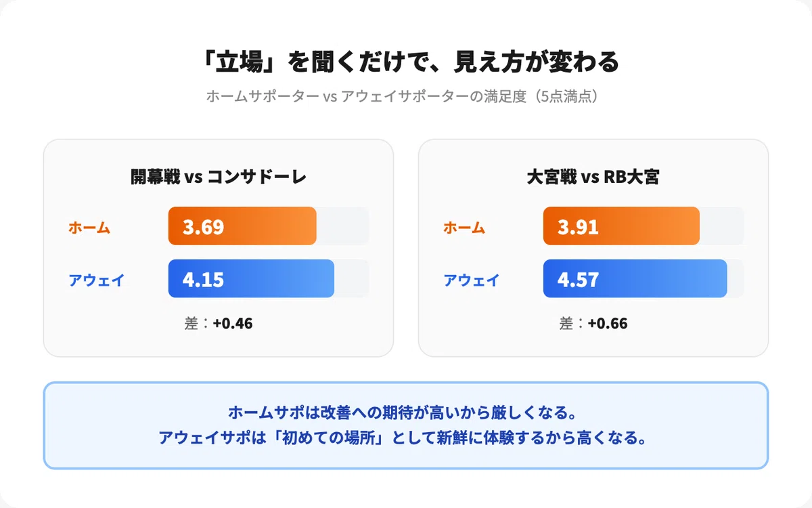Click the 大宮戦 vs RB大宮 card heading
Viewport: 812px width, 508px height.
[x=593, y=177]
